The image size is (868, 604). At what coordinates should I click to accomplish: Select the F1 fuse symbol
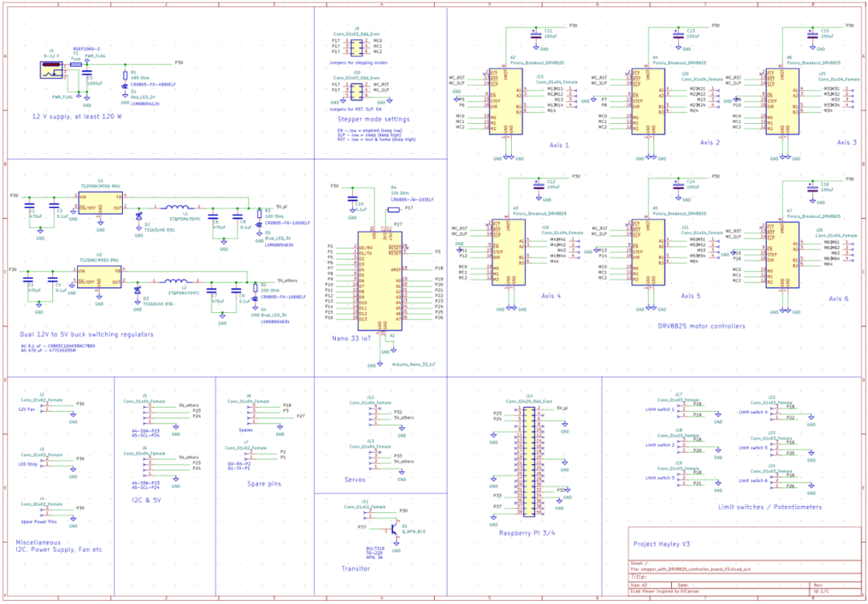tap(76, 65)
